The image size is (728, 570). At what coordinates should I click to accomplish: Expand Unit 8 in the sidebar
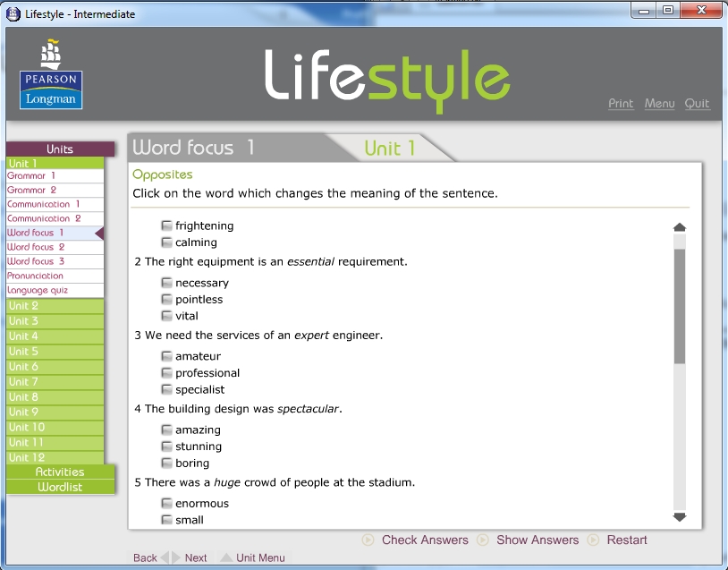tap(55, 397)
